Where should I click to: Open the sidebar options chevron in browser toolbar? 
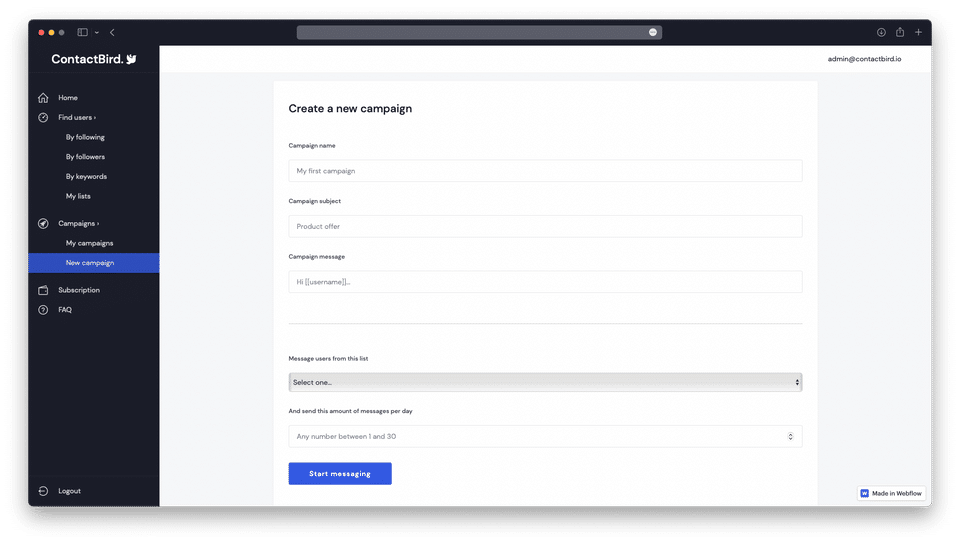pos(97,32)
